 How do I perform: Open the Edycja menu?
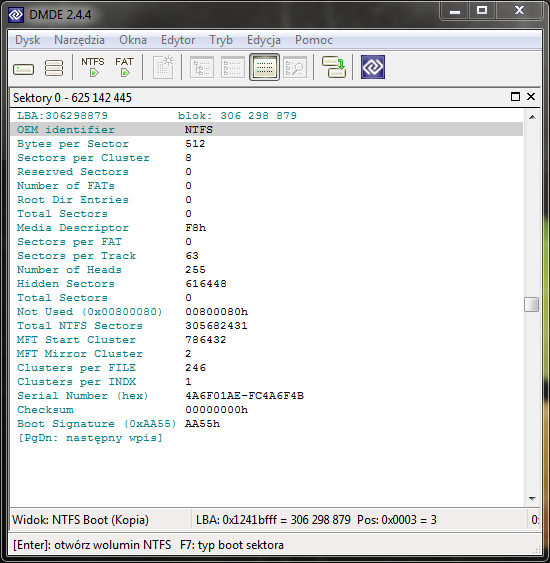coord(264,40)
